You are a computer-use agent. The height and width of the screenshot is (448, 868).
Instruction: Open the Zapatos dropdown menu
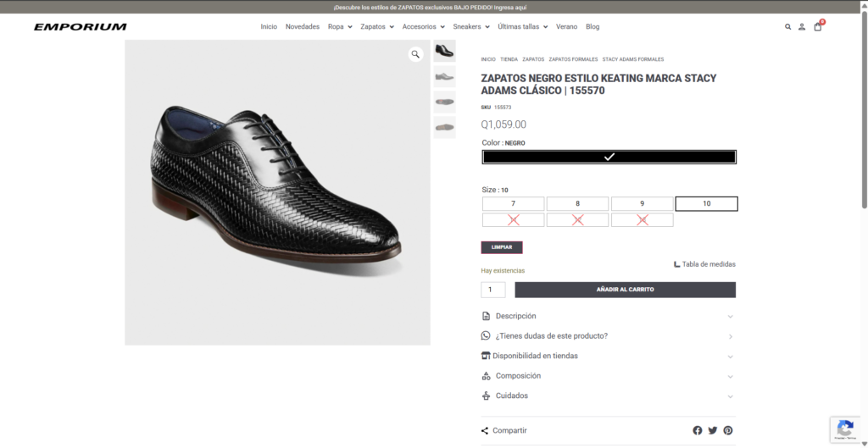tap(377, 26)
